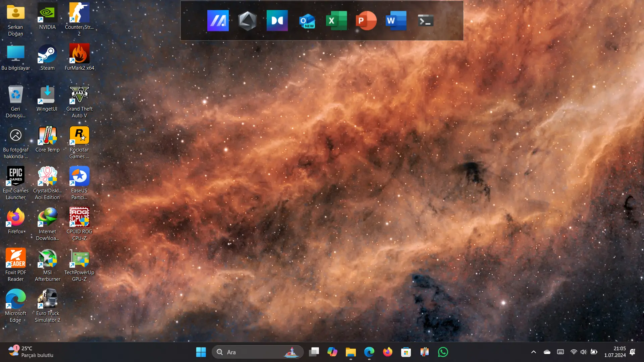This screenshot has height=362, width=644.
Task: Open Core Temp from the taskbar
Action: [425, 352]
